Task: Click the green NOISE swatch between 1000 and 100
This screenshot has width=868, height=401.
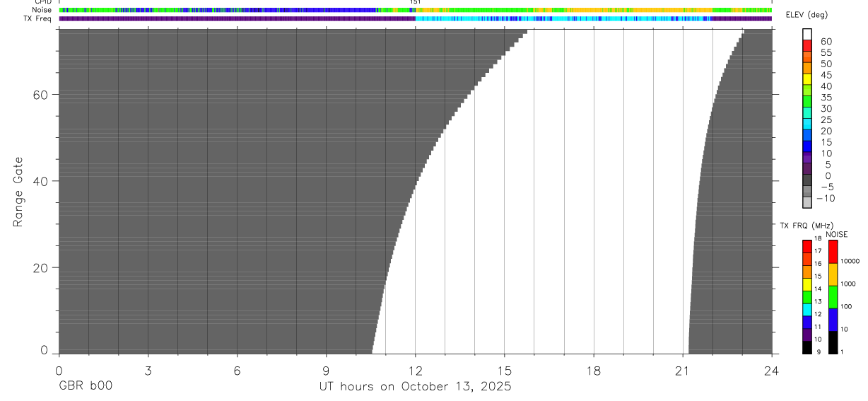Action: tap(833, 297)
